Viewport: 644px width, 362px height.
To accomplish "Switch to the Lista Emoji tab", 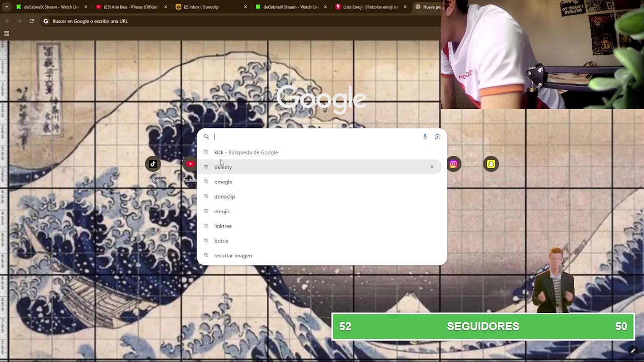I will pos(370,7).
